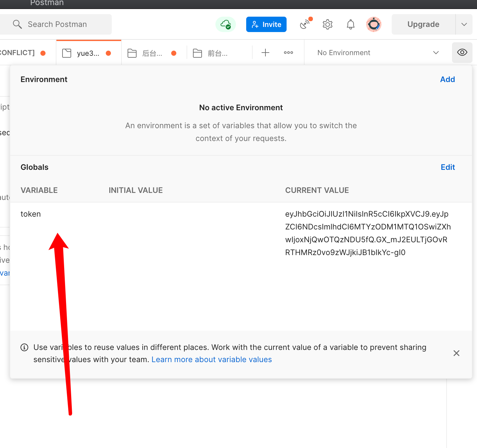Click the Upgrade button

(423, 24)
